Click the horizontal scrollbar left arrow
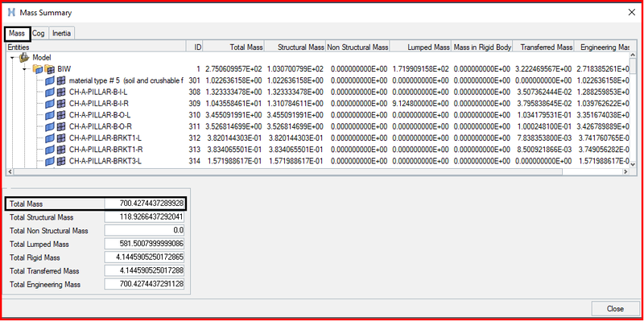 click(10, 171)
